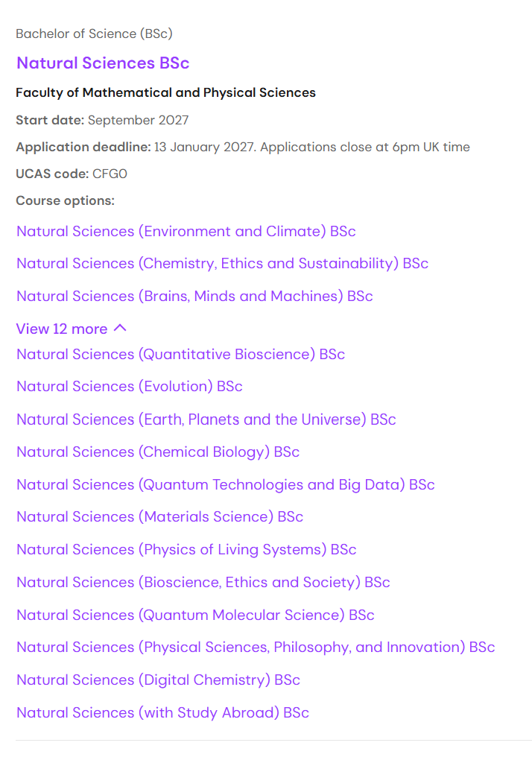Visit Natural Sciences (Quantum Technologies and Big Data) BSc
532x766 pixels.
(225, 484)
